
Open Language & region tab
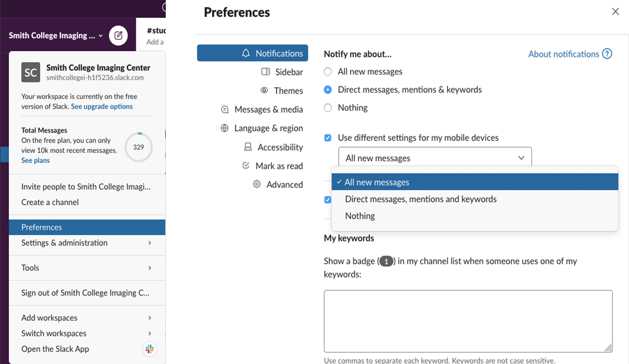(x=262, y=128)
